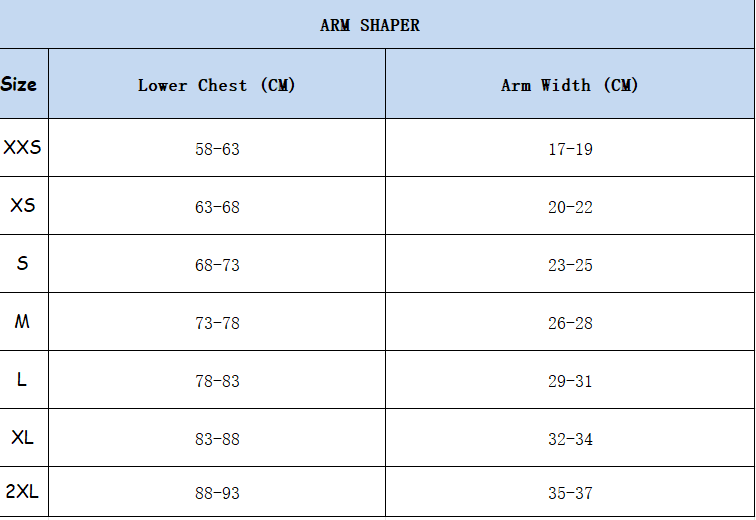Click the XXS size cell
Image resolution: width=756 pixels, height=520 pixels.
coord(24,147)
